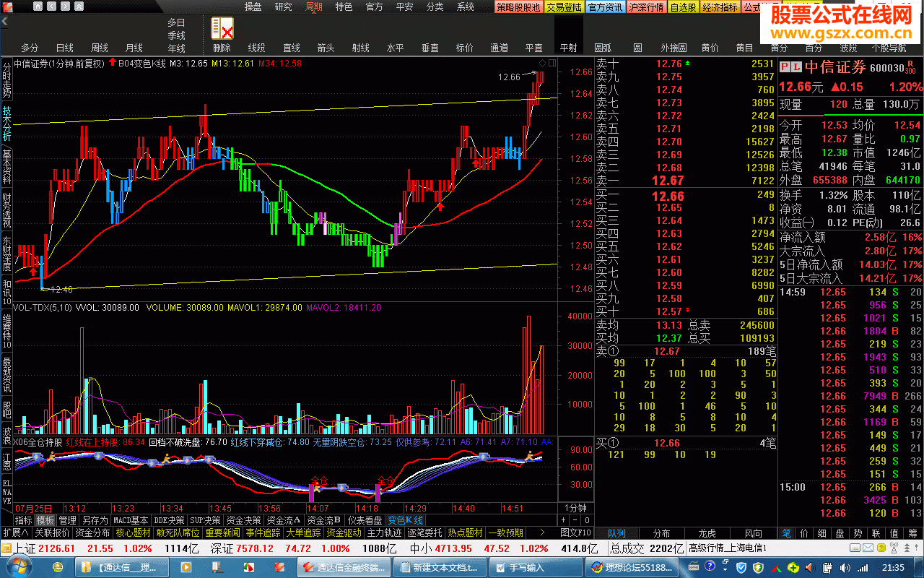Select the 通道 channel tool
The width and height of the screenshot is (924, 578).
[499, 48]
